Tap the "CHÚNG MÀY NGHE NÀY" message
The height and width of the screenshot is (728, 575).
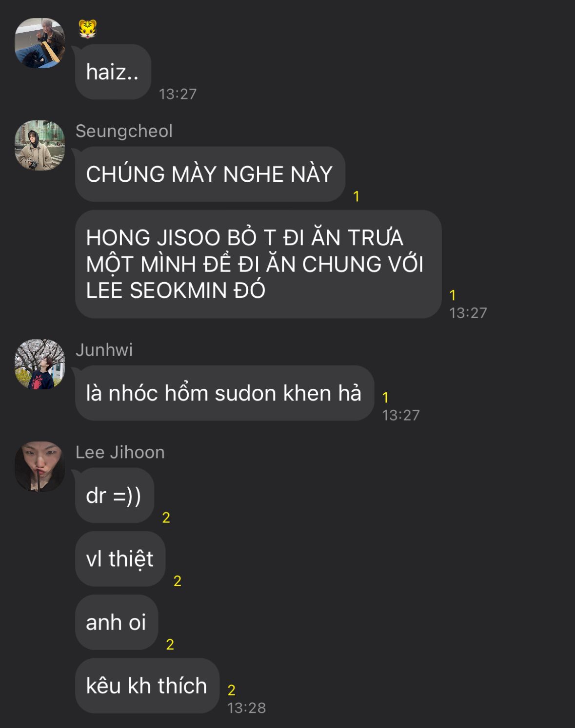click(x=210, y=174)
